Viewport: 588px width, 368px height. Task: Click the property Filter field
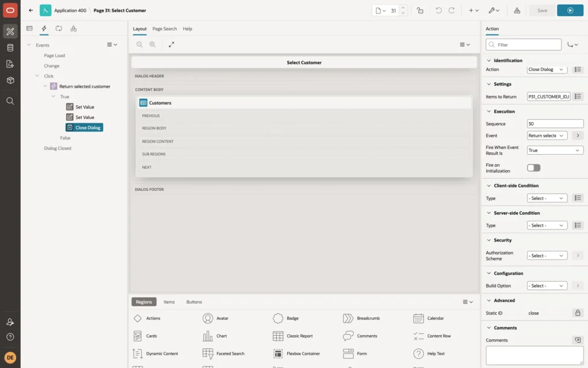coord(524,44)
